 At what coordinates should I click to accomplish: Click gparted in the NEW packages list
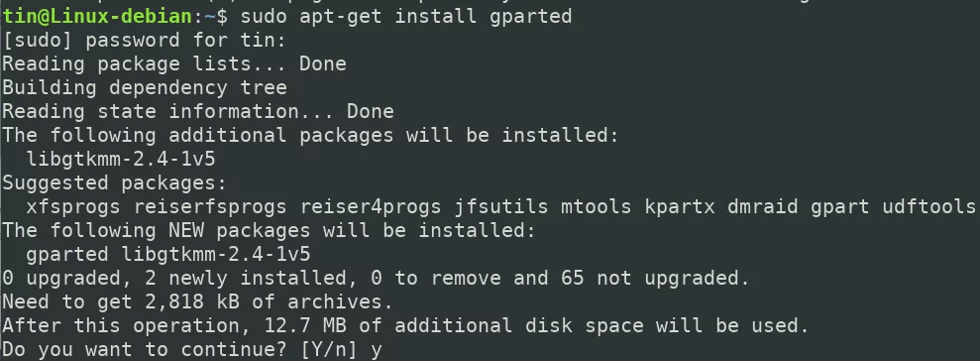click(67, 254)
